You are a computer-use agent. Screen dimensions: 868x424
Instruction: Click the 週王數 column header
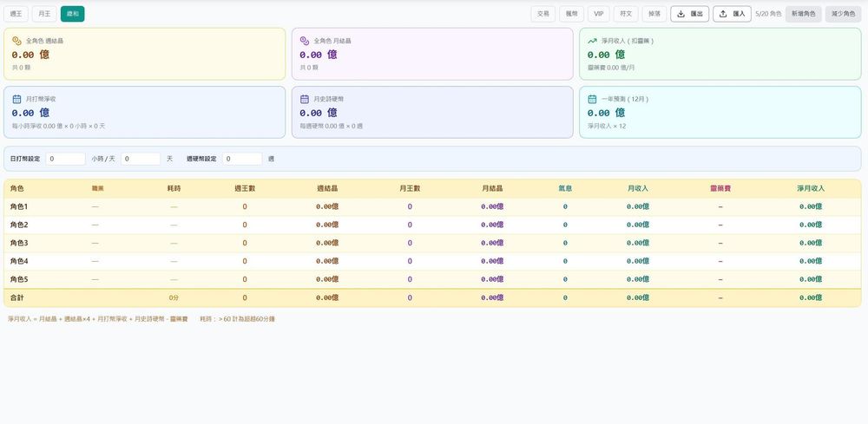[245, 188]
